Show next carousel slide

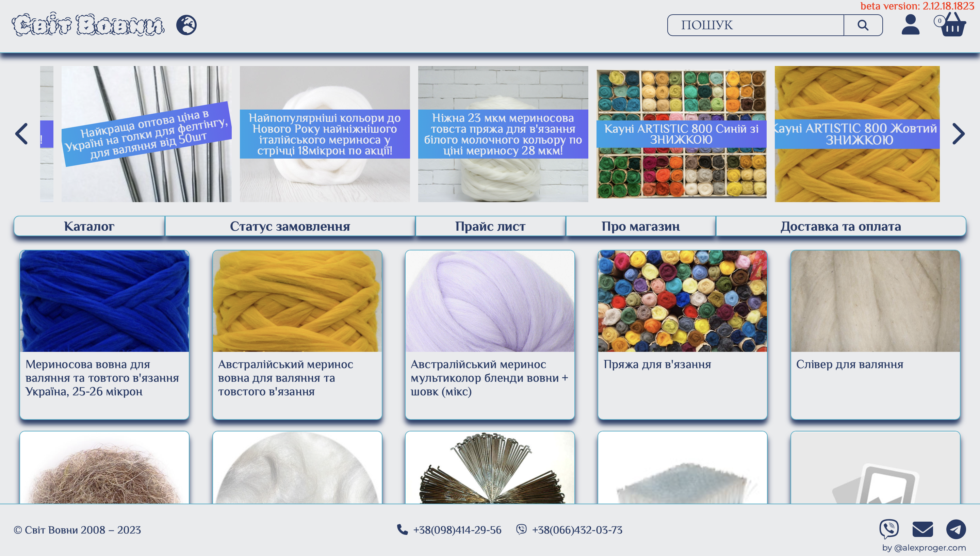pyautogui.click(x=958, y=134)
